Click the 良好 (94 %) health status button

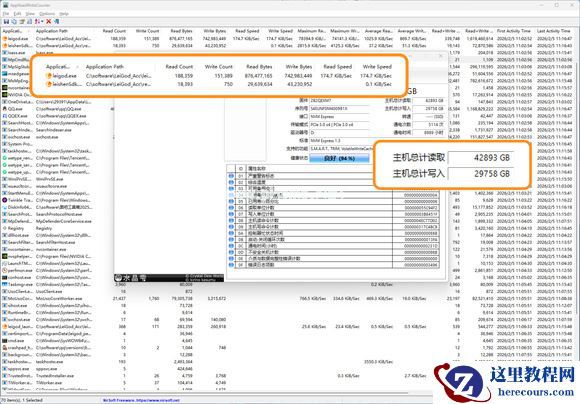(339, 158)
